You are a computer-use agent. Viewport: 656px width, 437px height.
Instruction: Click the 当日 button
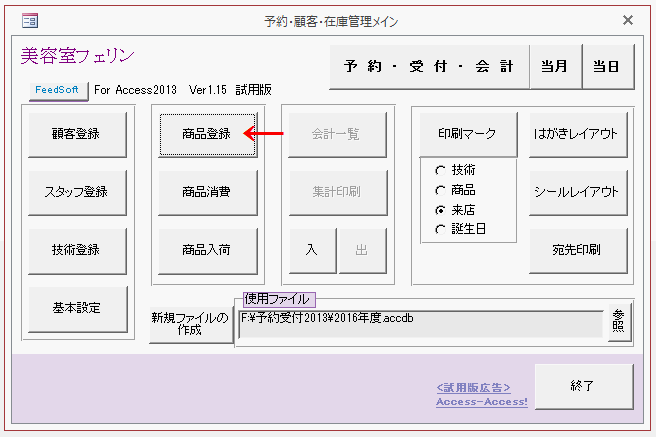tap(608, 66)
